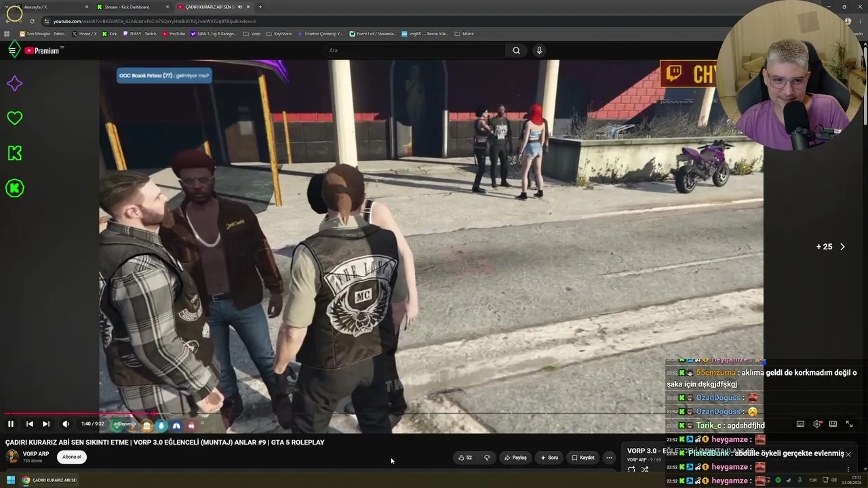Image resolution: width=868 pixels, height=488 pixels.
Task: Toggle playlist shuffle
Action: pos(645,469)
